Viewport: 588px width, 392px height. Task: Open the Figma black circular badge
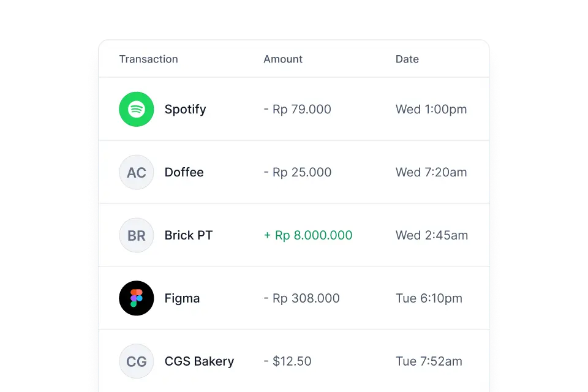(136, 298)
